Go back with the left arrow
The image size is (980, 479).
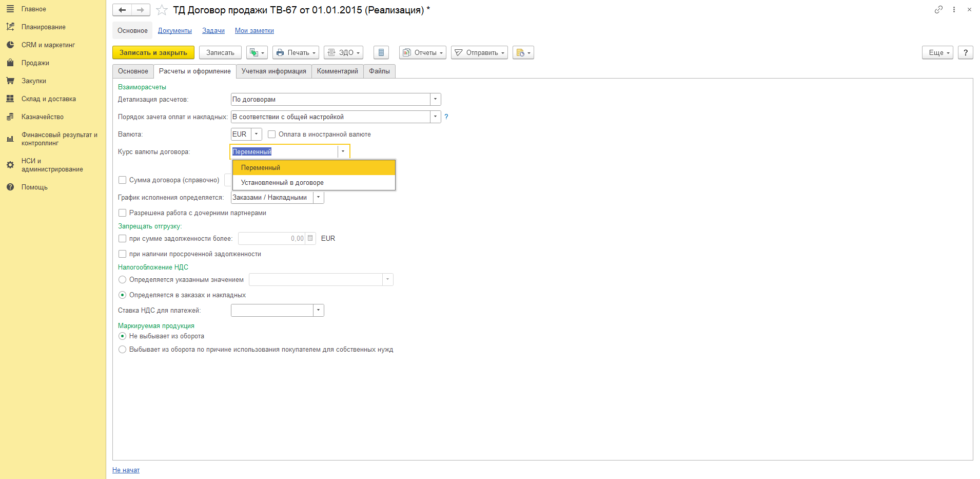click(x=122, y=10)
